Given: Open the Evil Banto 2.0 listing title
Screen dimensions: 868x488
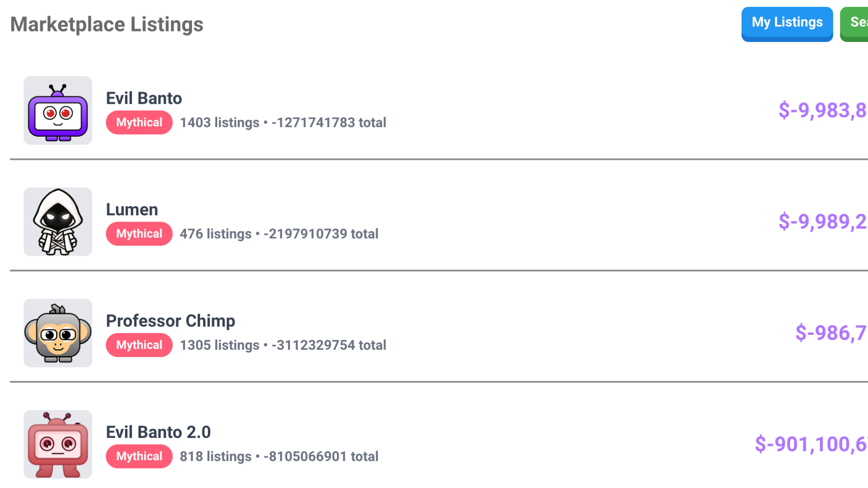Looking at the screenshot, I should point(158,432).
